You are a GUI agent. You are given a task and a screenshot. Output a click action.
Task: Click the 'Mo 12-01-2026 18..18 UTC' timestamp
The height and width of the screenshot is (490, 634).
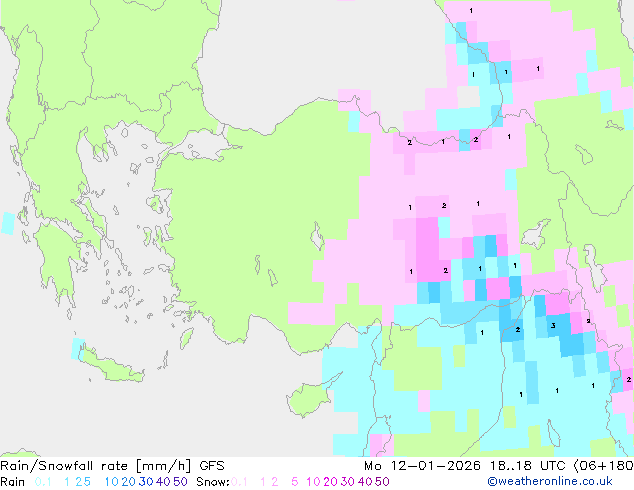tap(465, 466)
